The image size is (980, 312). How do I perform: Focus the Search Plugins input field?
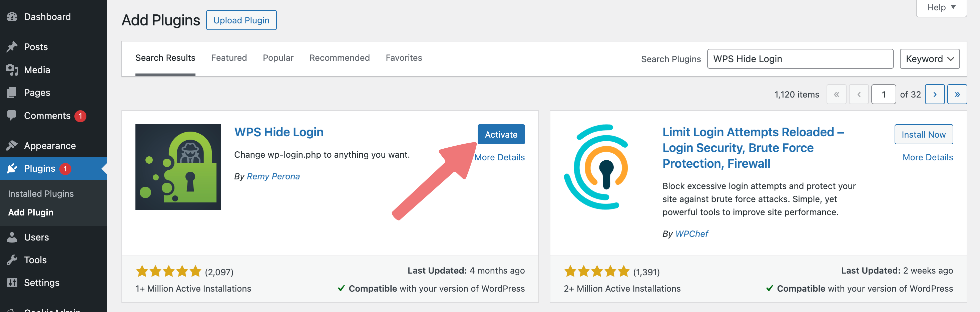pyautogui.click(x=800, y=59)
